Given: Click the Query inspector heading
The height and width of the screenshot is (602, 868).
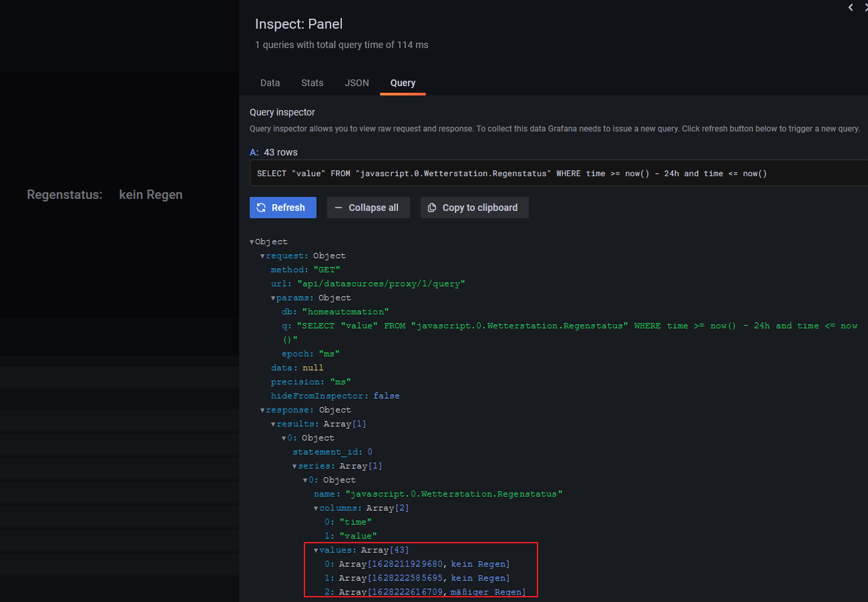Looking at the screenshot, I should click(282, 112).
